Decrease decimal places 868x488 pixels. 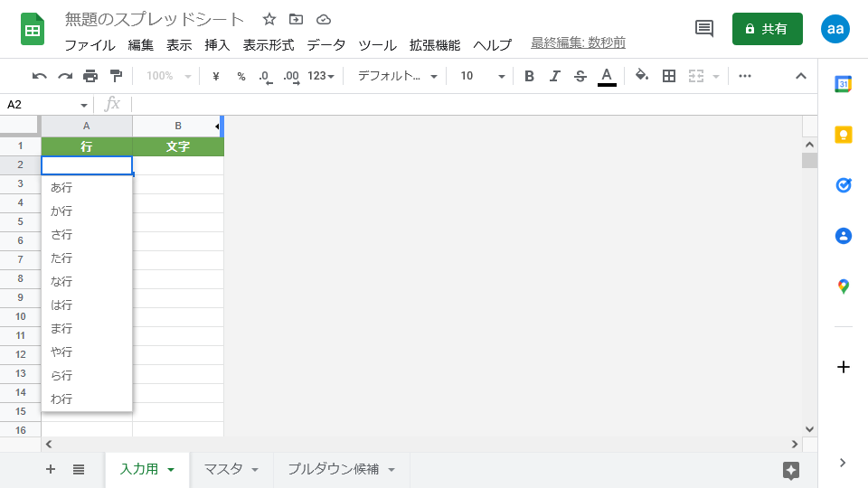click(266, 76)
